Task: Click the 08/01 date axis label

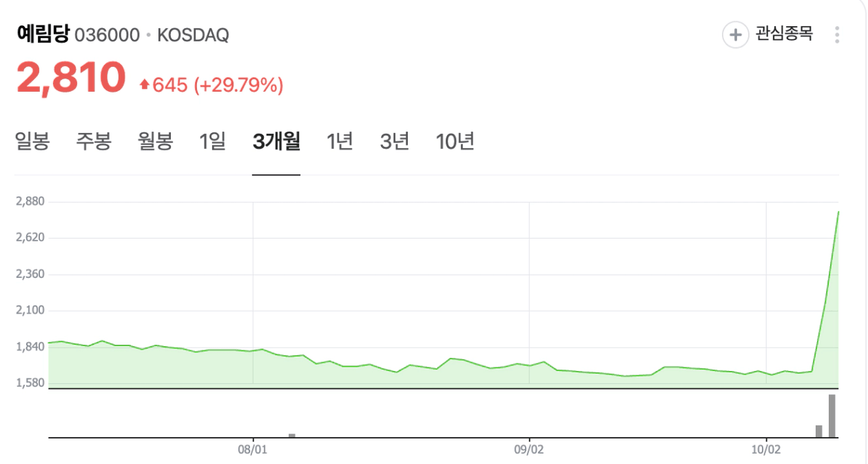Action: 252,450
